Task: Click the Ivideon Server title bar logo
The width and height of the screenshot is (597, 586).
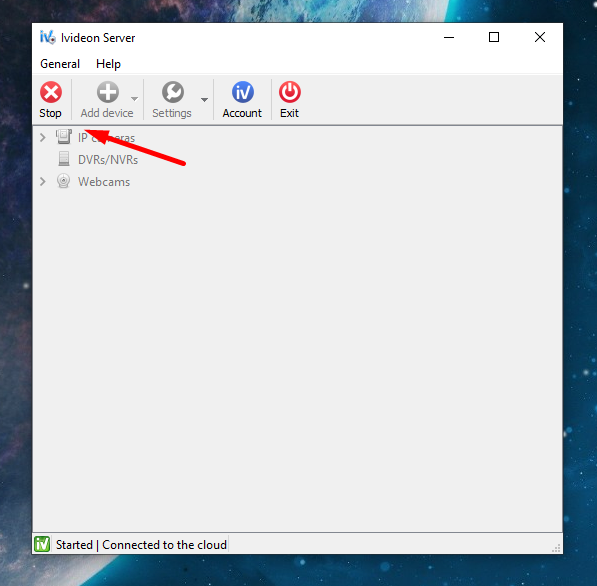Action: pyautogui.click(x=48, y=37)
